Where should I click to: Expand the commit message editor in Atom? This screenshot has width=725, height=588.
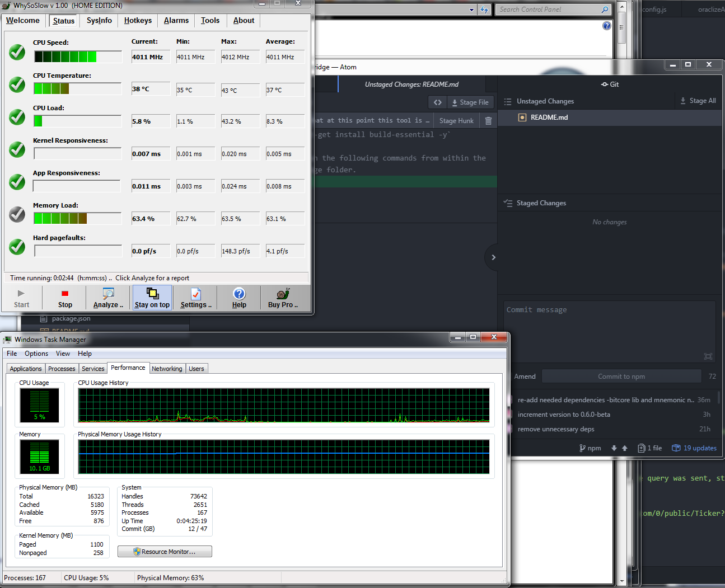tap(708, 356)
